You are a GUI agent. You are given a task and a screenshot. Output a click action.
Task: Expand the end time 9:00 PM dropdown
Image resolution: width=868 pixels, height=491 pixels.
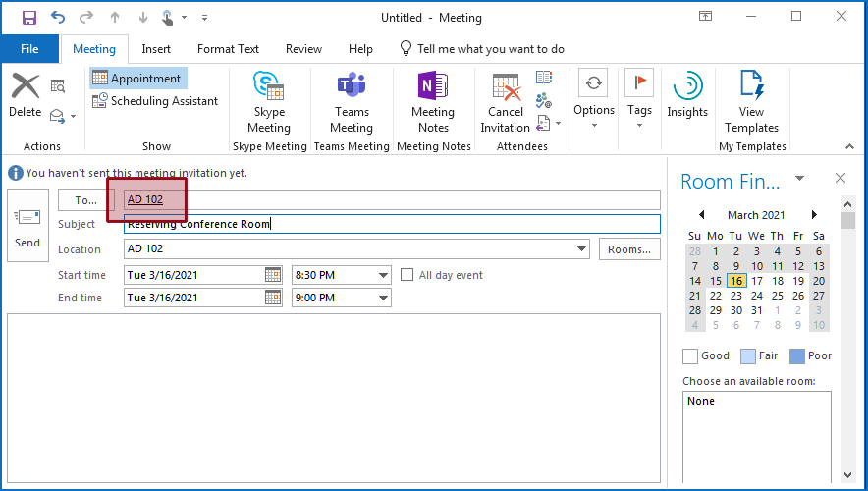[382, 299]
